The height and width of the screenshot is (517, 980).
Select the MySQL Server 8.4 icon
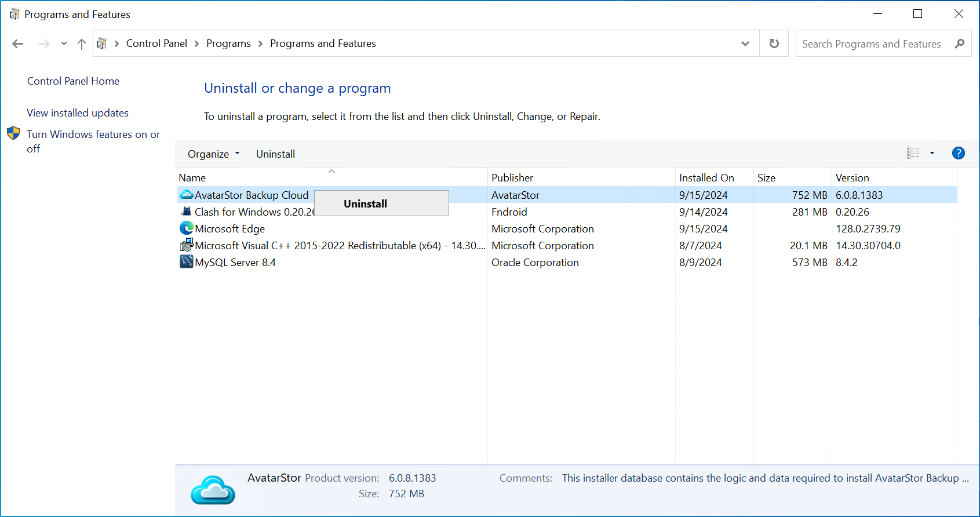pyautogui.click(x=186, y=262)
